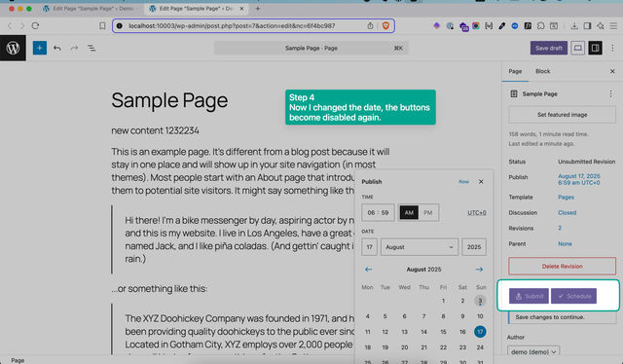Click the Delete Revision button
Image resolution: width=623 pixels, height=364 pixels.
(563, 267)
